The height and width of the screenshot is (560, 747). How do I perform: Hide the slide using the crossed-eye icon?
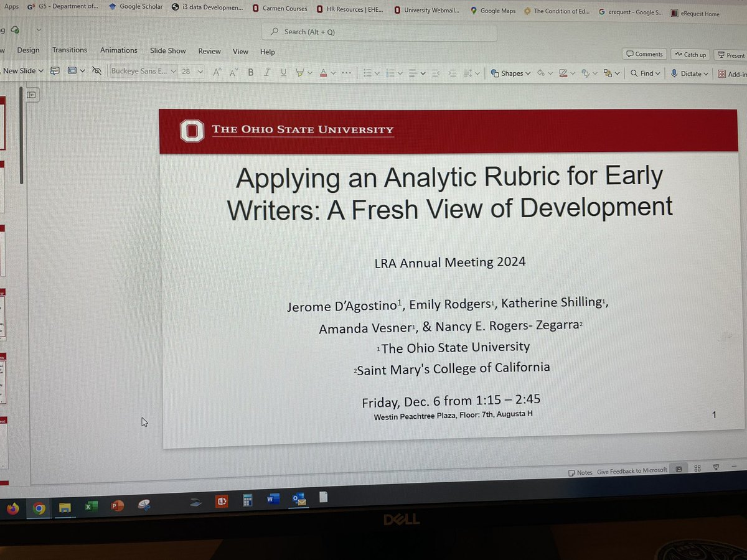pos(96,71)
